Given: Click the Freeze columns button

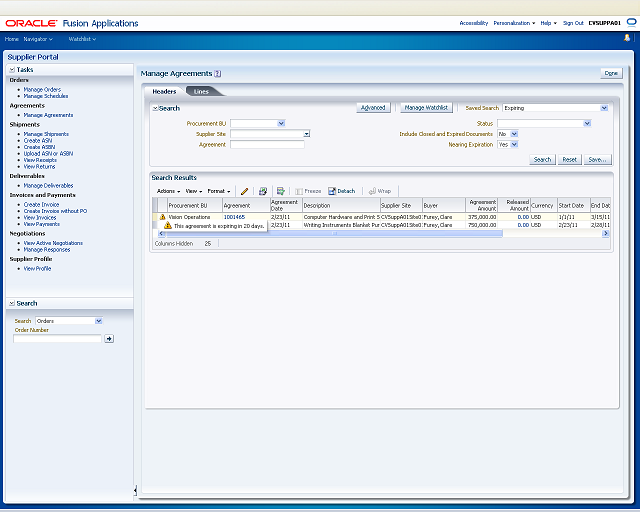Looking at the screenshot, I should [x=308, y=191].
